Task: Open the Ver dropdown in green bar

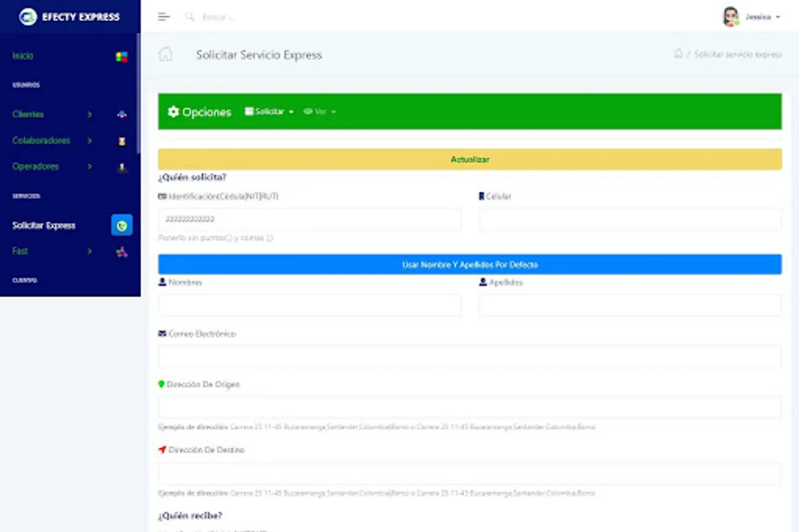Action: (x=319, y=111)
